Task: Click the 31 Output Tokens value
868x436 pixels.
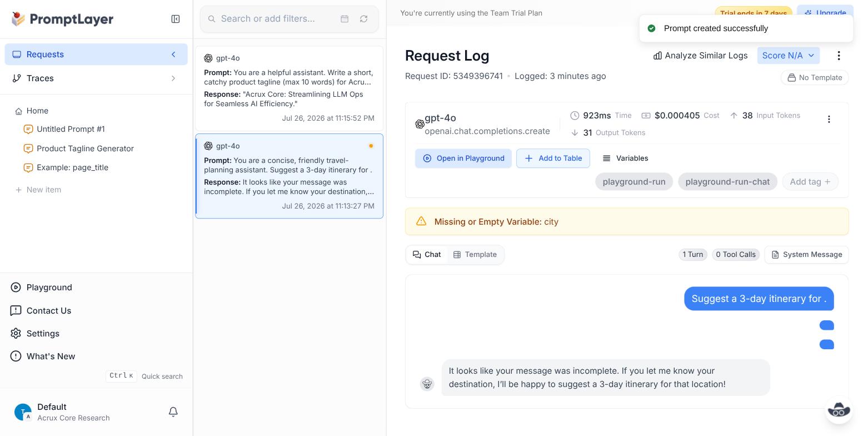Action: (587, 133)
